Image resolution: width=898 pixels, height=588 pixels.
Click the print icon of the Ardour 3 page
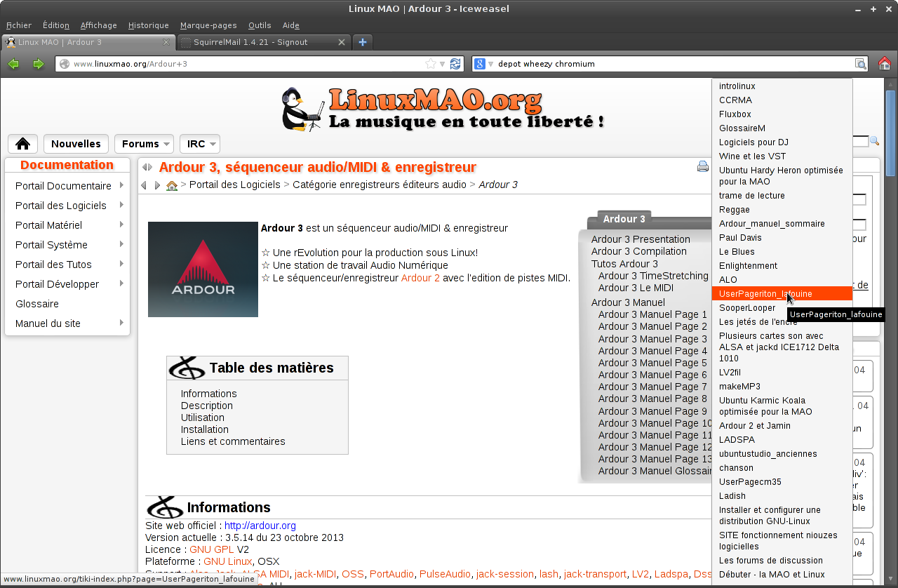click(703, 167)
